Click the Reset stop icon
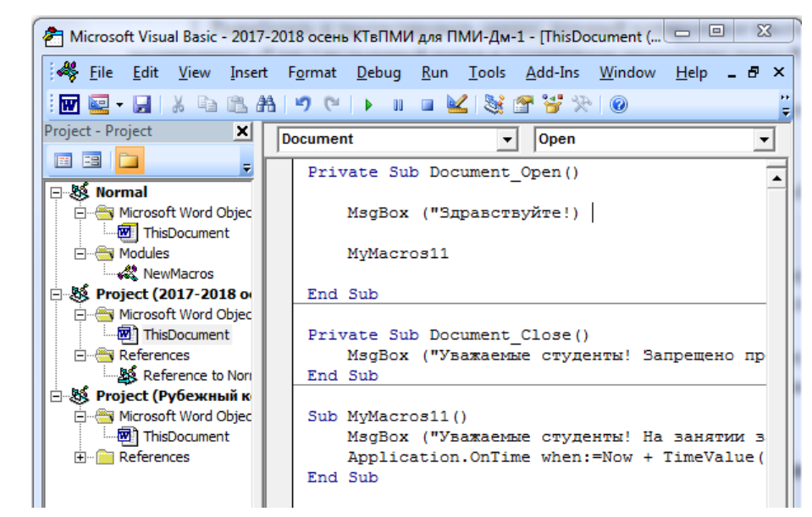Image resolution: width=812 pixels, height=517 pixels. pos(427,105)
